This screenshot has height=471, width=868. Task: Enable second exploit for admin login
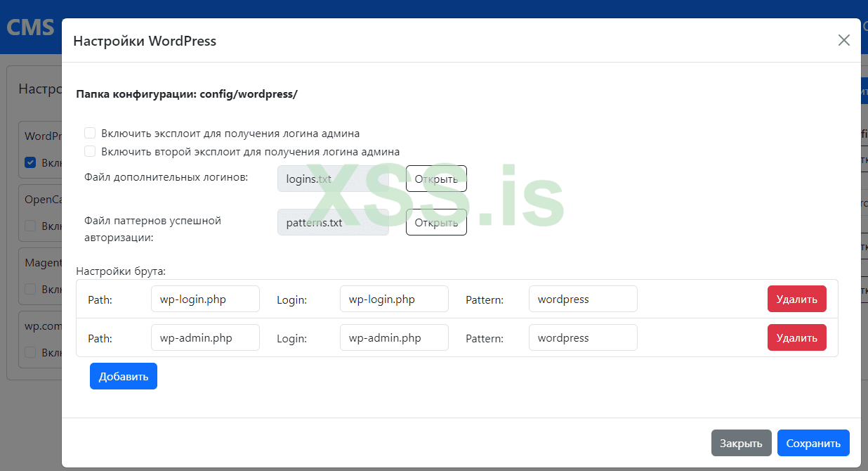(x=90, y=151)
